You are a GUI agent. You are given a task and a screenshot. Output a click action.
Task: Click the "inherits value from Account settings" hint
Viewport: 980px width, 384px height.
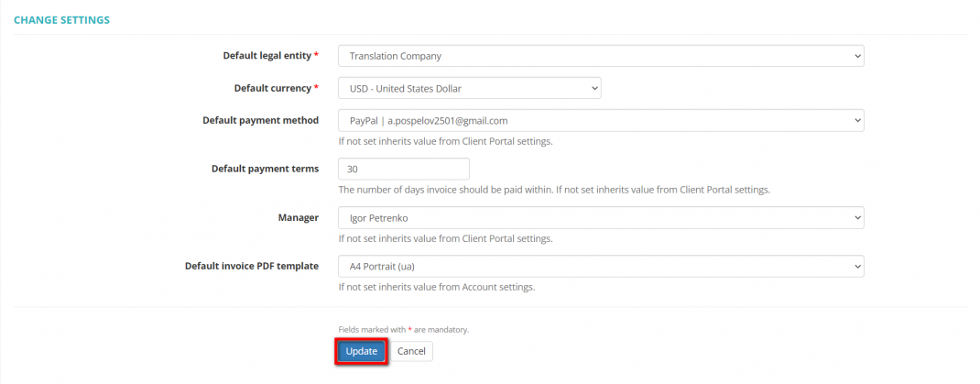coord(436,287)
